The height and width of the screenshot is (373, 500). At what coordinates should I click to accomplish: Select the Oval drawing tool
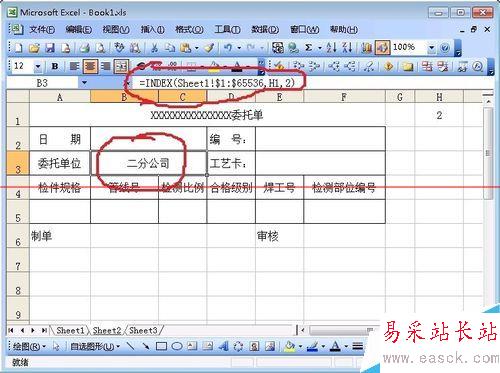[x=177, y=346]
